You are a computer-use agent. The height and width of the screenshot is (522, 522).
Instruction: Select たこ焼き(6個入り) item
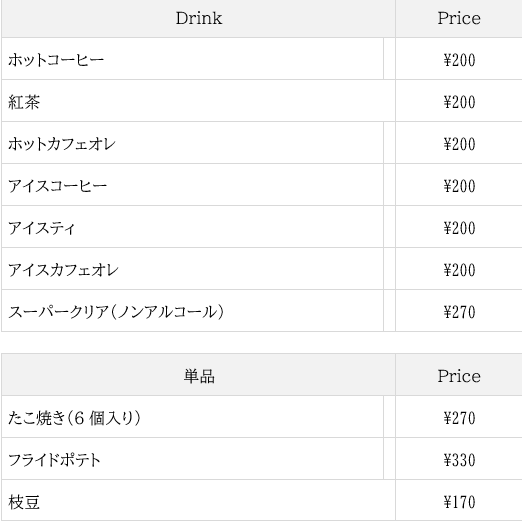[74, 418]
